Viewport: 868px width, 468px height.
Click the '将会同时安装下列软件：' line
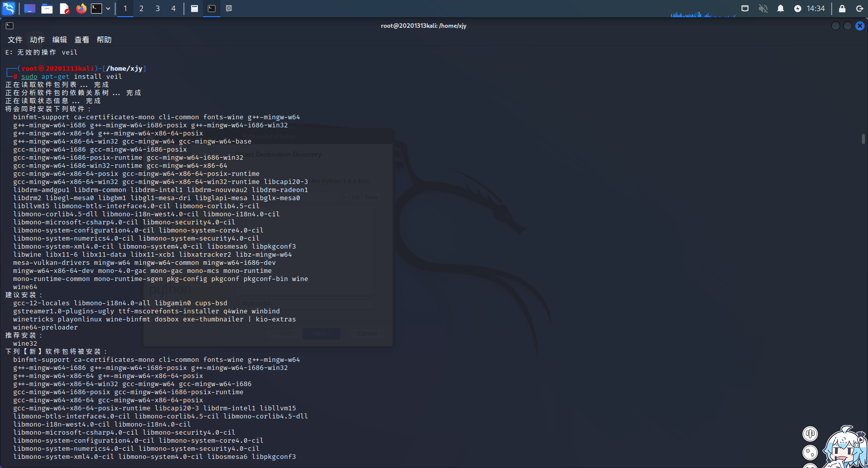point(48,109)
